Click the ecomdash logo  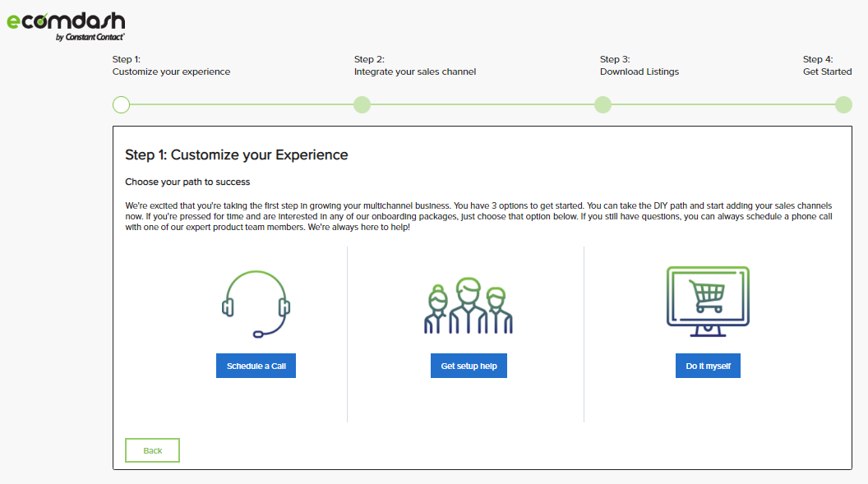[66, 26]
